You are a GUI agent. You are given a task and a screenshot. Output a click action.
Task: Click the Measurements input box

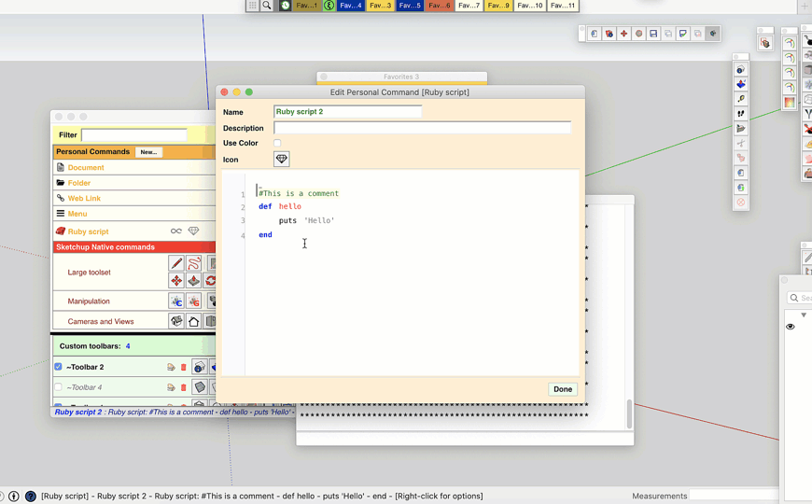pos(734,496)
